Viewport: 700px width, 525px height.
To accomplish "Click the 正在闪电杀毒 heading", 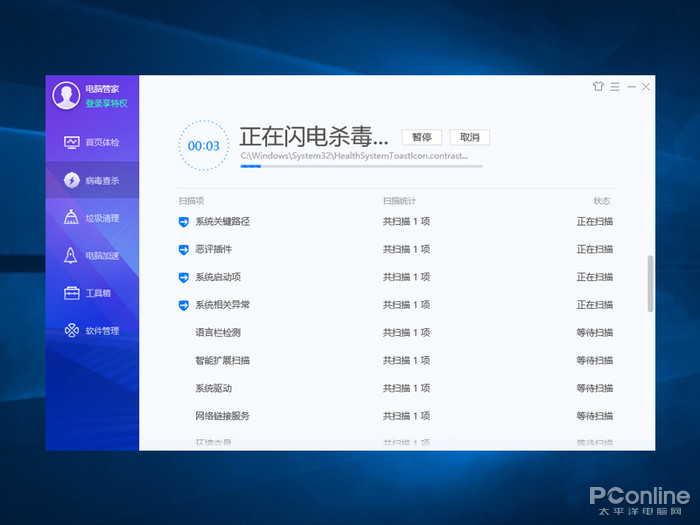I will 314,137.
